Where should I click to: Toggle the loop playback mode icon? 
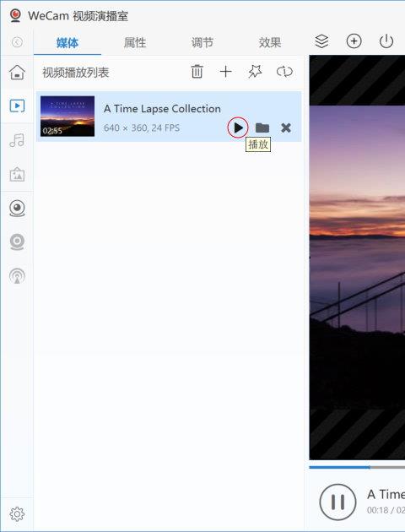[284, 71]
